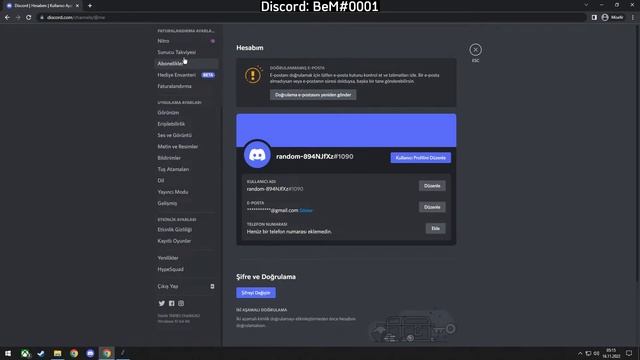The height and width of the screenshot is (360, 640).
Task: Open the Chrome three-dot menu
Action: pos(633,18)
